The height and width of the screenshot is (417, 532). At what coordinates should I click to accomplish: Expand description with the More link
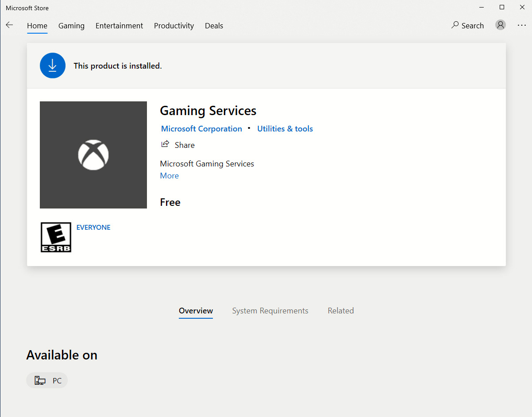170,176
